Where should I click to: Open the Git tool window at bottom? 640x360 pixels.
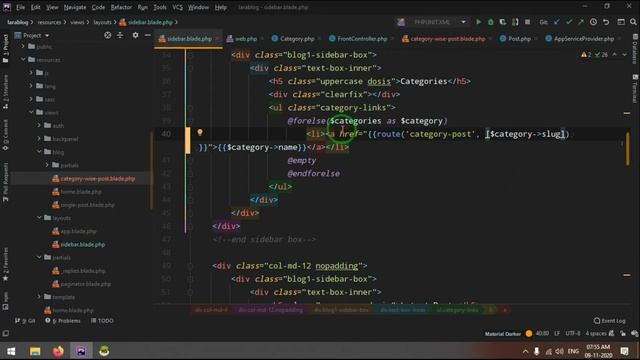[x=25, y=321]
